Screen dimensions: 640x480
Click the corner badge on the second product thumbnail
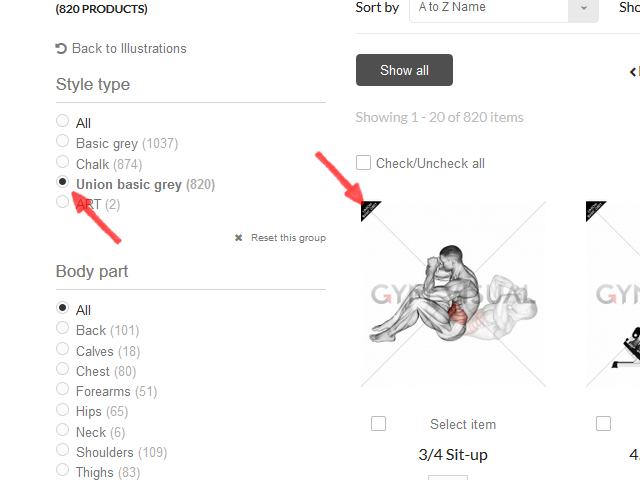pos(596,211)
